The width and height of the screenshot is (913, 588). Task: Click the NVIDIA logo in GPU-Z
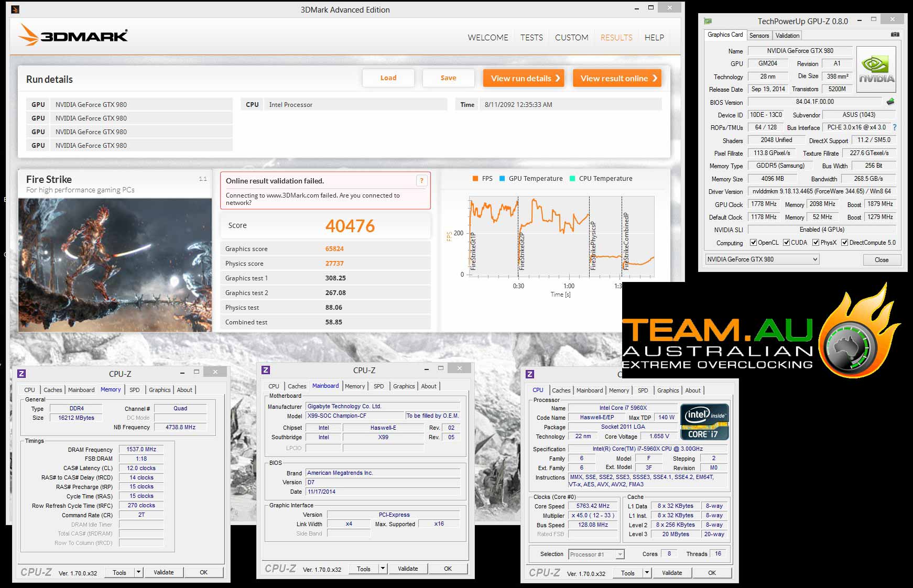(876, 70)
